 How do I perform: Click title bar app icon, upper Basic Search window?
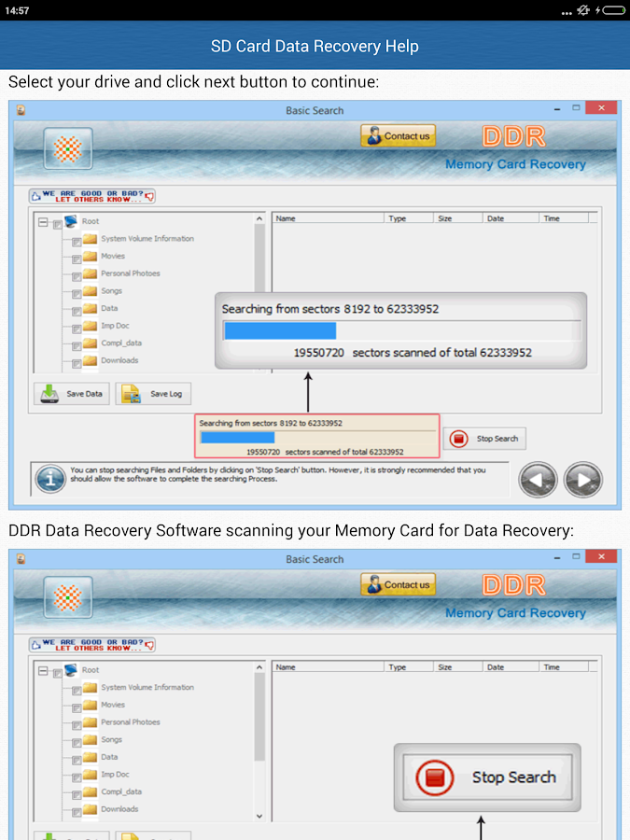pos(21,110)
